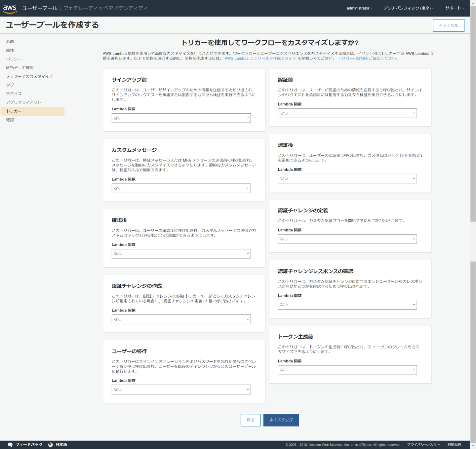The height and width of the screenshot is (449, 476).
Task: Open the MFAそして確認 step
Action: point(20,68)
